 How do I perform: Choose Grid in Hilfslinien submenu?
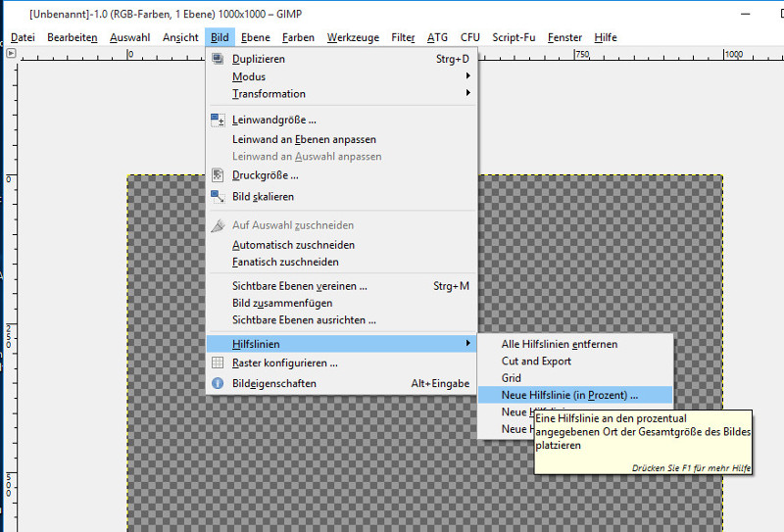click(575, 378)
